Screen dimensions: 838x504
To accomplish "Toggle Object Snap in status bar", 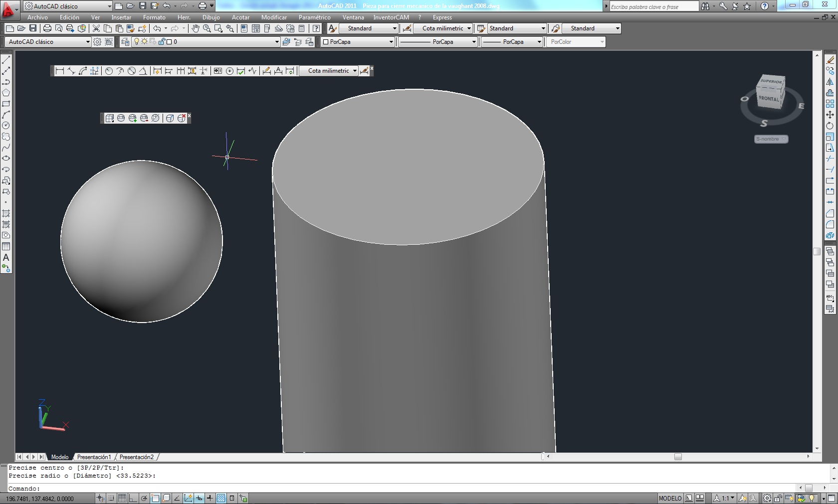I will [155, 498].
